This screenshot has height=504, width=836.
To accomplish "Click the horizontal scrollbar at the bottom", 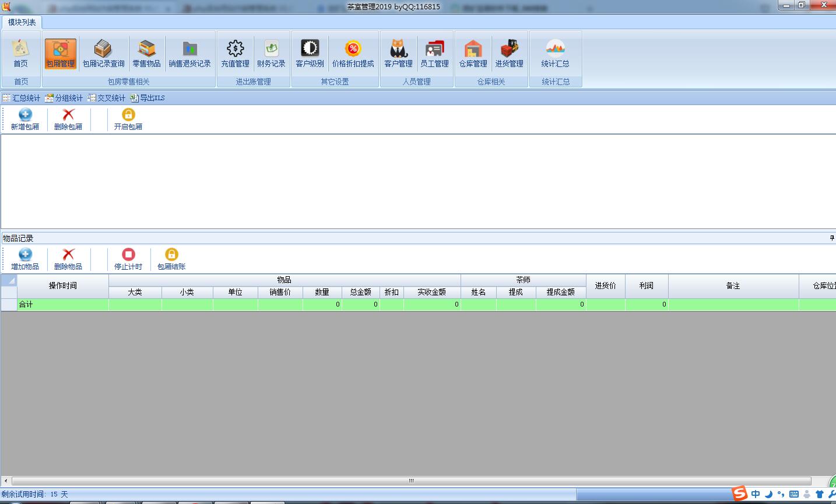I will click(411, 481).
